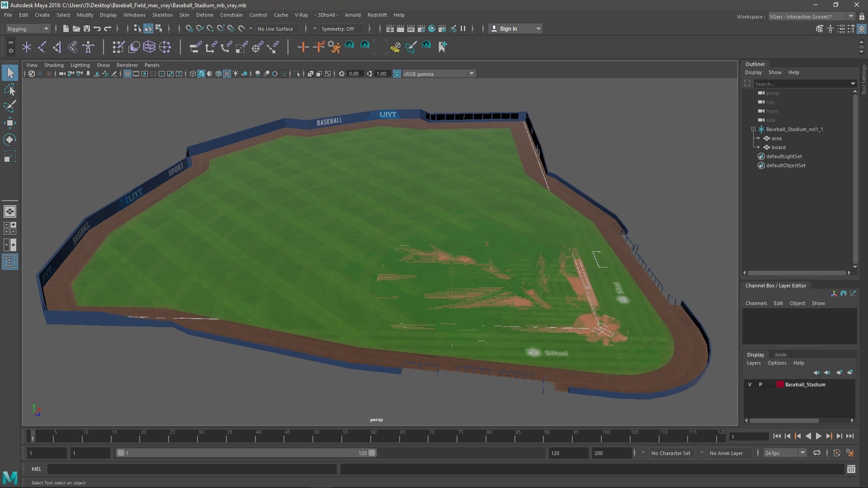Image resolution: width=868 pixels, height=488 pixels.
Task: Open Script Editor icon at command line
Action: [x=851, y=469]
